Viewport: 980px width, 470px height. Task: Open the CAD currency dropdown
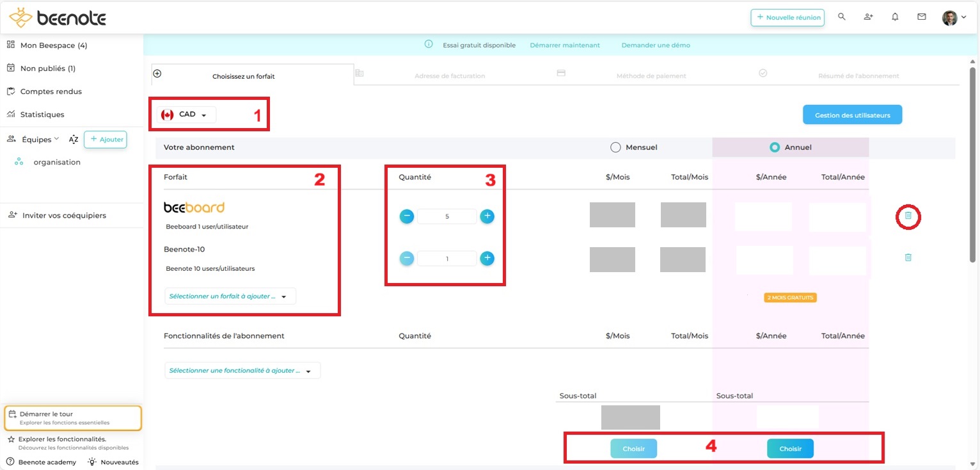point(186,115)
